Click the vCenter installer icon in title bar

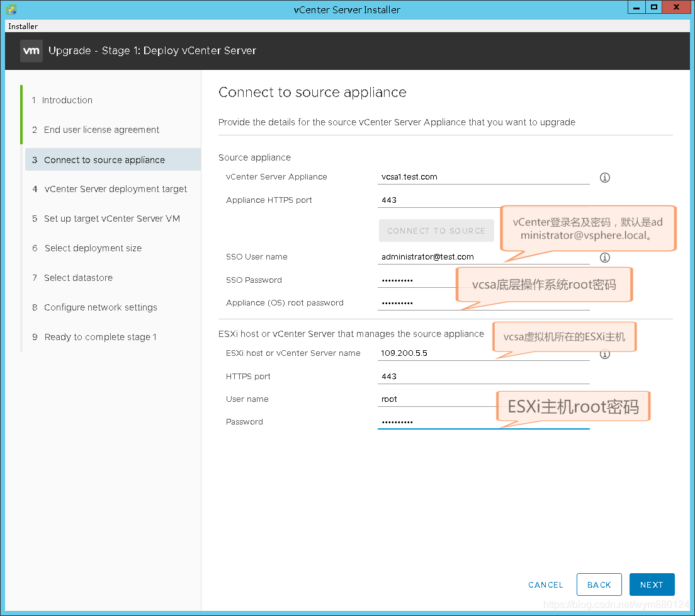click(10, 9)
